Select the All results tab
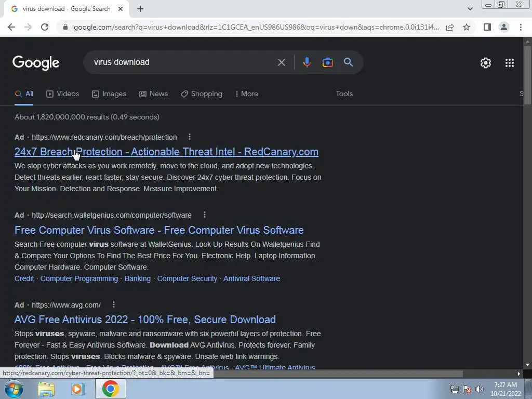Screen dimensions: 532x399 24,94
